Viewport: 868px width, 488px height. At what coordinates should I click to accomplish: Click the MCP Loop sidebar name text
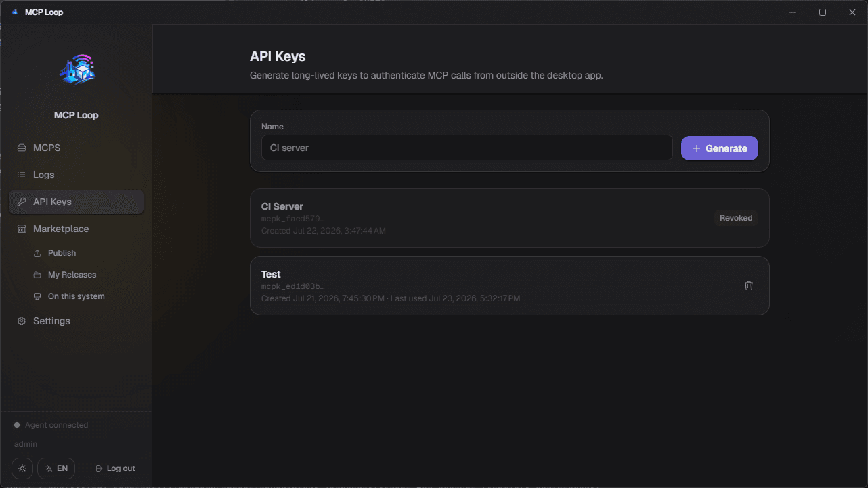click(77, 115)
